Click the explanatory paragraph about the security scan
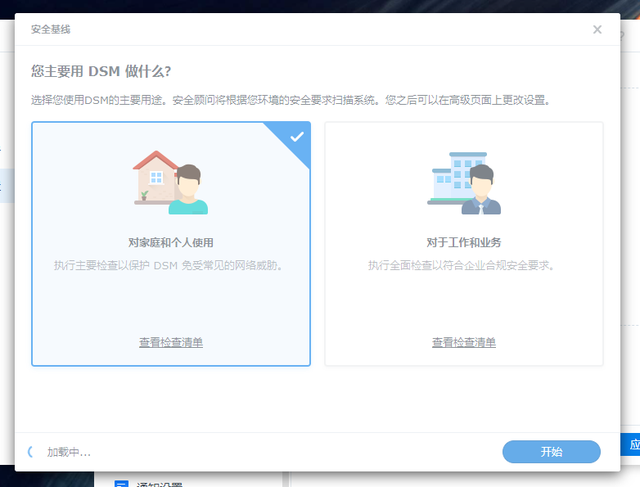This screenshot has height=487, width=640. (x=290, y=100)
